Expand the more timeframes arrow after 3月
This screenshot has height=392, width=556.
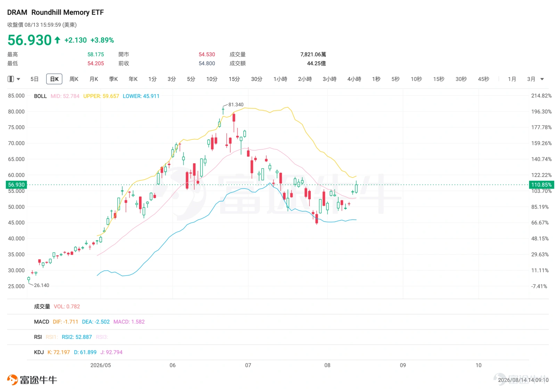(x=542, y=79)
